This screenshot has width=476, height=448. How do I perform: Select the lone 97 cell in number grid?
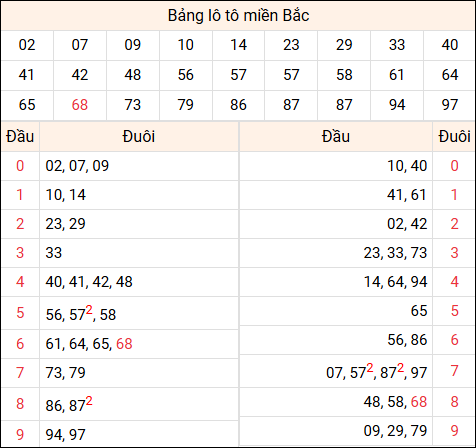point(449,105)
